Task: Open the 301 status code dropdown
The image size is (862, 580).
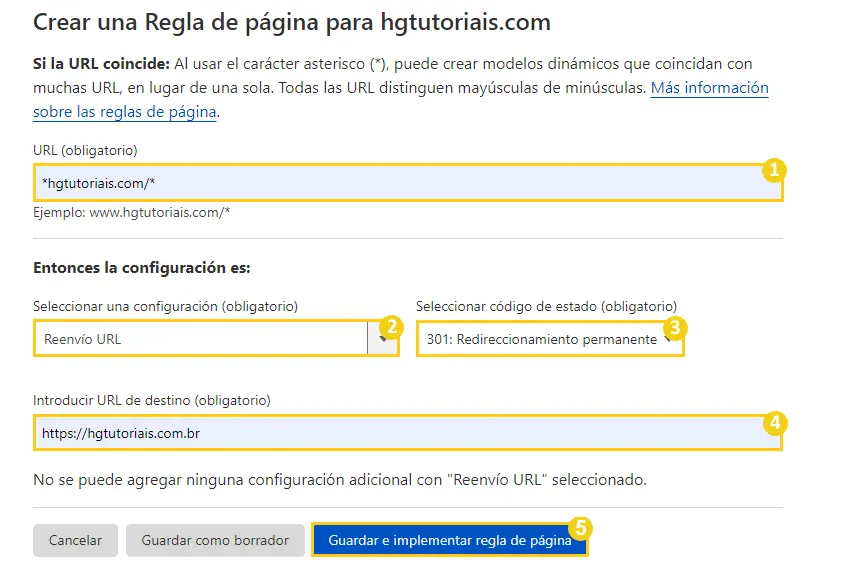Action: (x=550, y=339)
